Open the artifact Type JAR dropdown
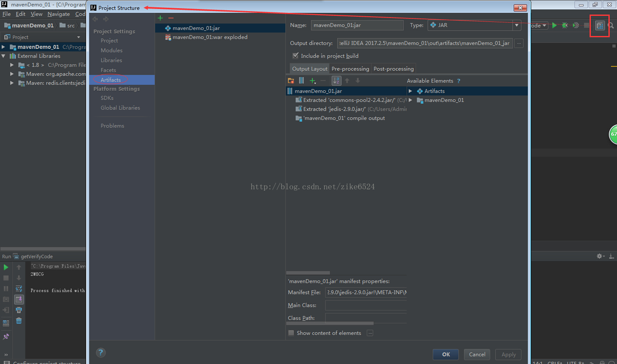The width and height of the screenshot is (617, 364). [517, 25]
